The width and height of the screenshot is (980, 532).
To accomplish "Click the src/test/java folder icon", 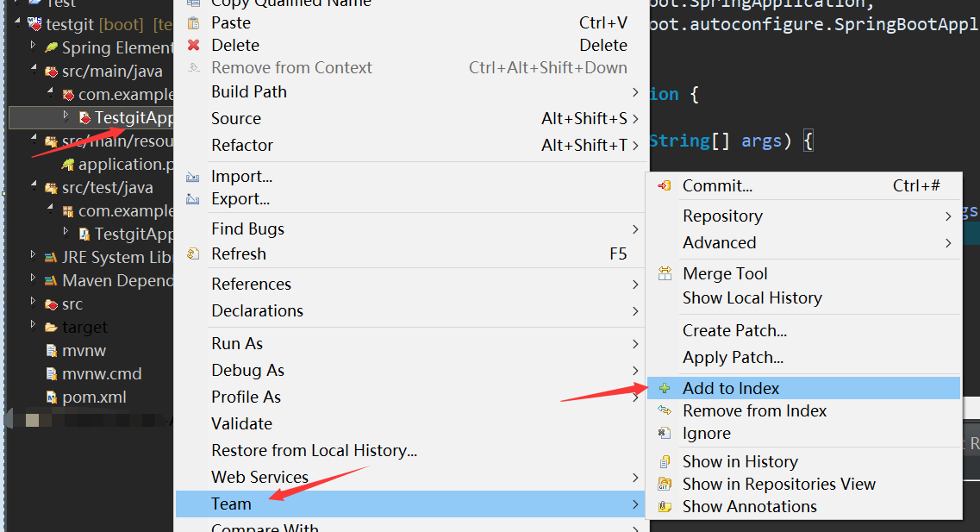I will tap(51, 188).
